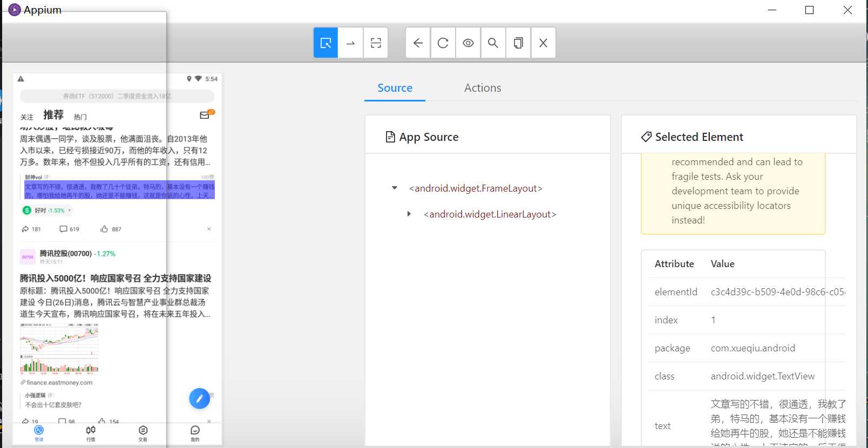This screenshot has width=868, height=448.
Task: Open the Search for element tool
Action: (x=493, y=43)
